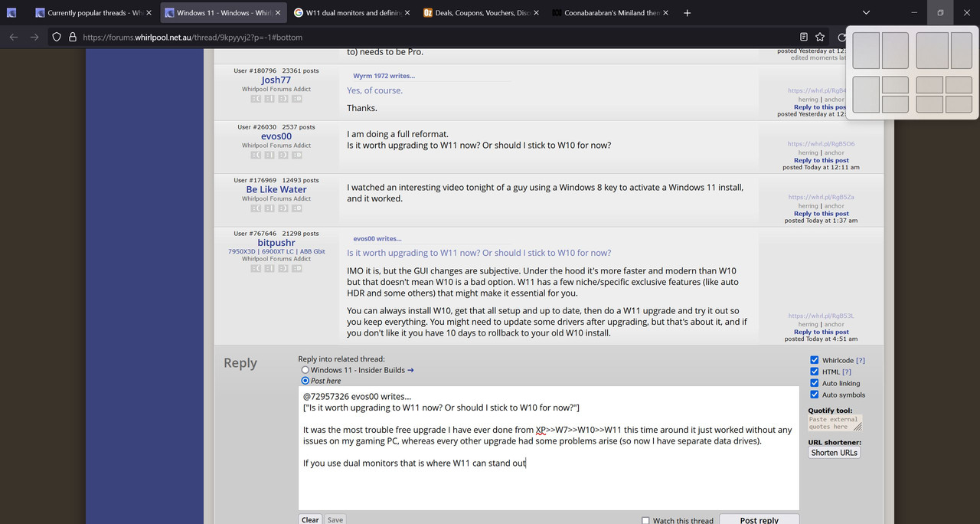Disable the Auto symbols checkbox
980x524 pixels.
pyautogui.click(x=815, y=395)
